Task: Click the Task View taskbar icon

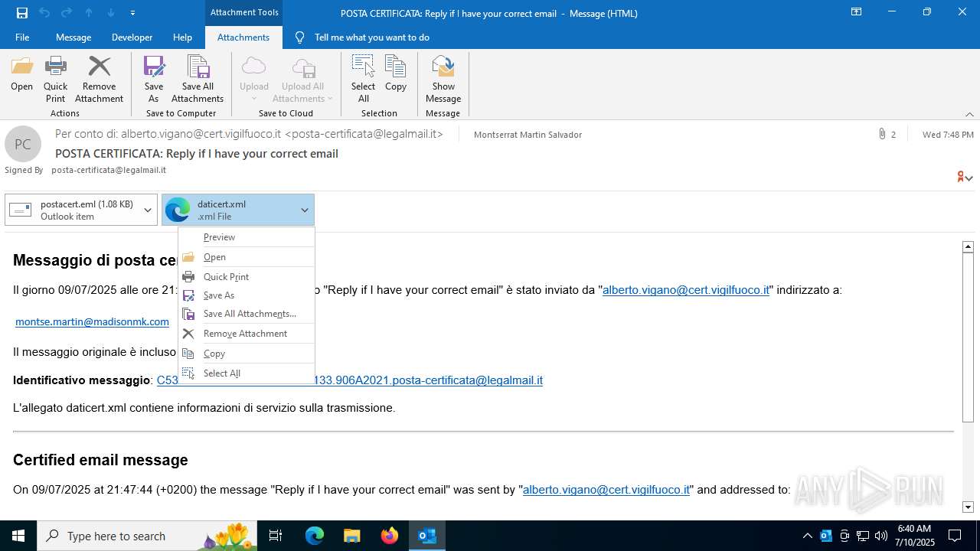Action: [x=276, y=536]
